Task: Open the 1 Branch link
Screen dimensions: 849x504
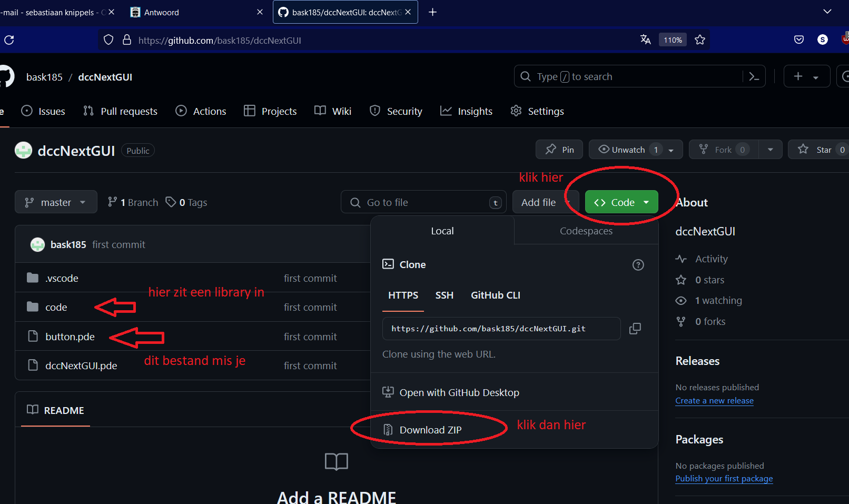Action: 133,202
